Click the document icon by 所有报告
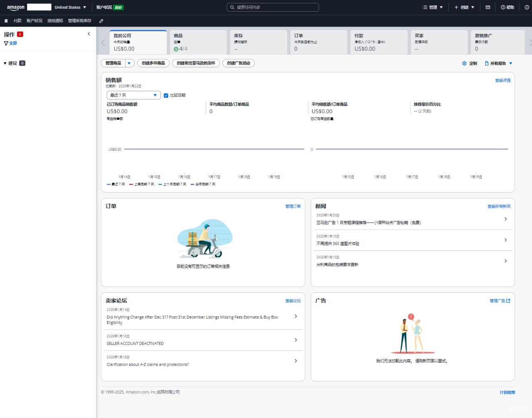 487,63
